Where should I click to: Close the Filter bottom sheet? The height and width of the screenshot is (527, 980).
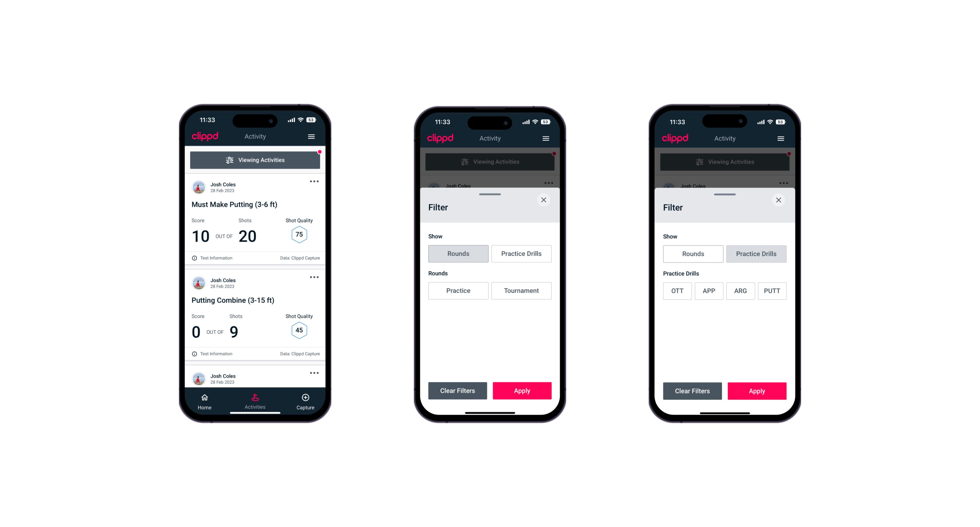click(x=544, y=200)
